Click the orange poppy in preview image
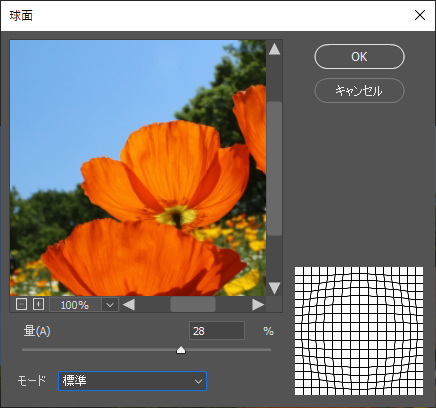The image size is (436, 408). (167, 173)
